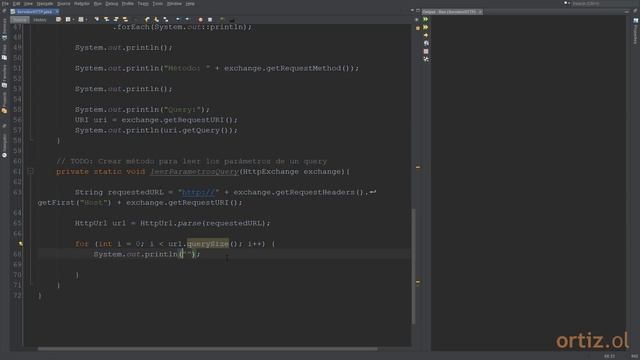Open the Navigator side panel icon on left edge

[4, 155]
